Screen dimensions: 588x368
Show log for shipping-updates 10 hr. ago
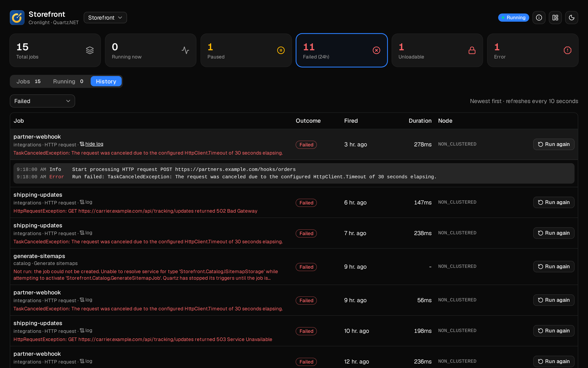coord(86,331)
